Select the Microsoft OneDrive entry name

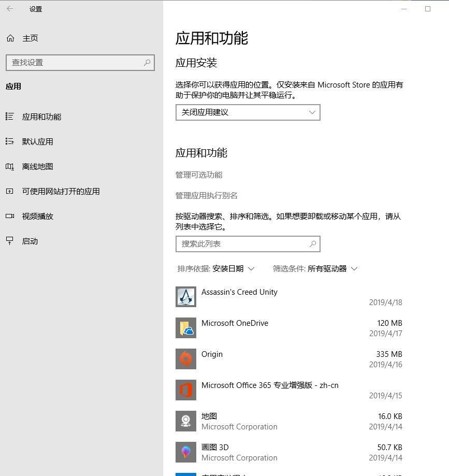click(235, 323)
